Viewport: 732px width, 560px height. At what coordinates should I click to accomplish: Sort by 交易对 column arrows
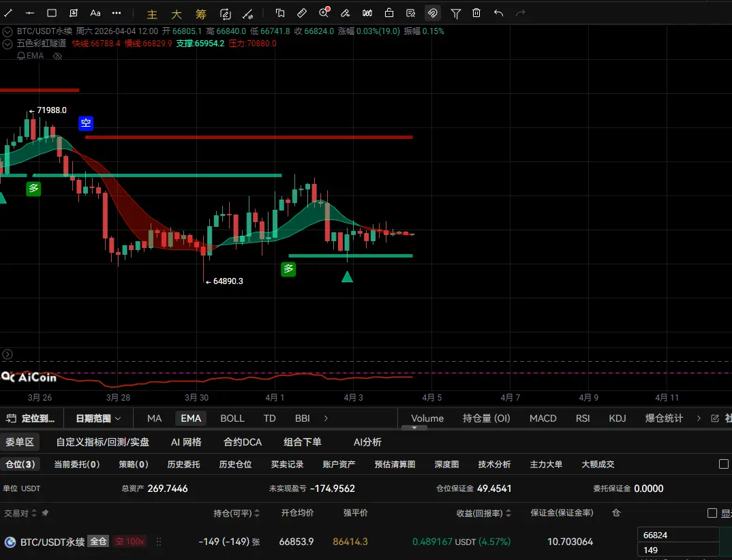[x=33, y=514]
